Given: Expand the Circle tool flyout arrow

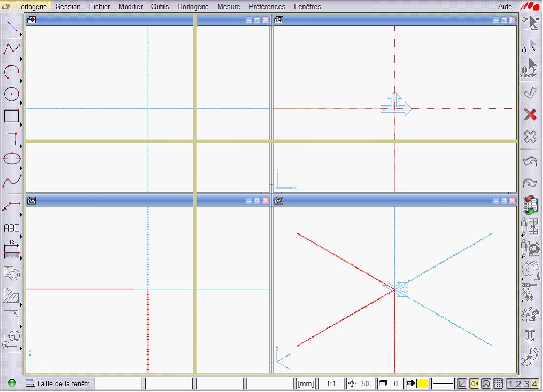Looking at the screenshot, I should [21, 103].
